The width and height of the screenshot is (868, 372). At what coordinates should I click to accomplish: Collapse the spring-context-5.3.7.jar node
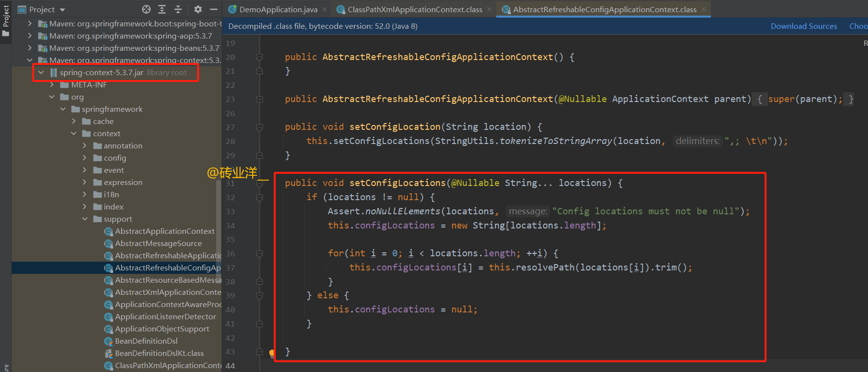(41, 72)
